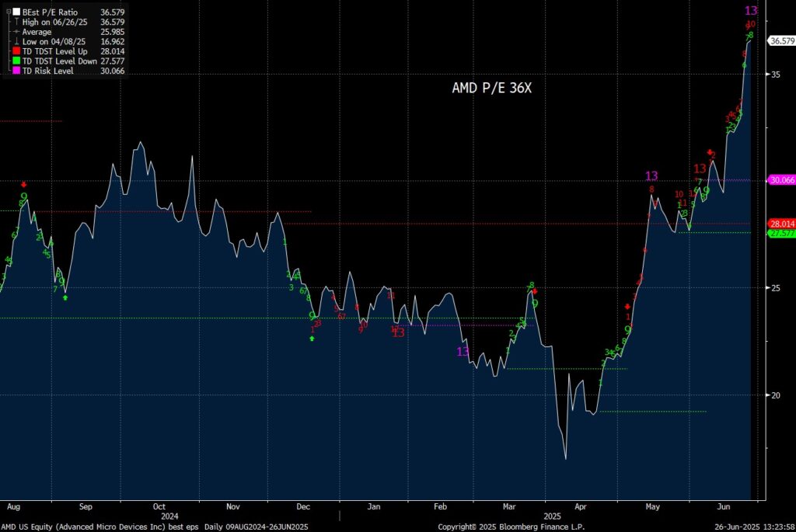Image resolution: width=796 pixels, height=532 pixels.
Task: Click the Sep x-axis label
Action: pos(86,506)
